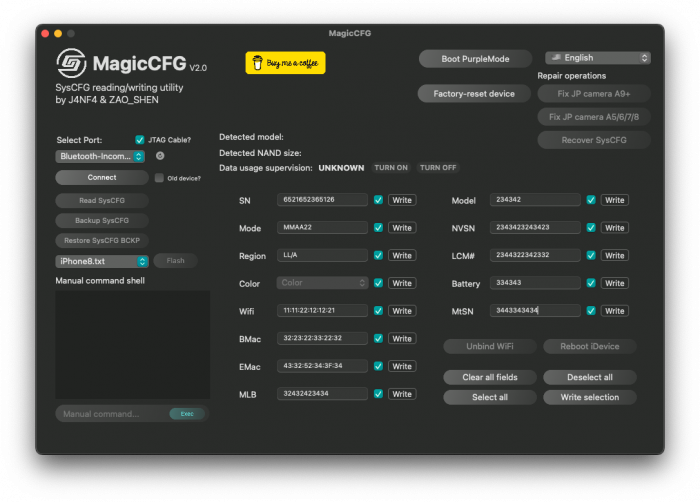Click Factory-reset device button
Viewport: 700px width, 502px height.
point(474,94)
